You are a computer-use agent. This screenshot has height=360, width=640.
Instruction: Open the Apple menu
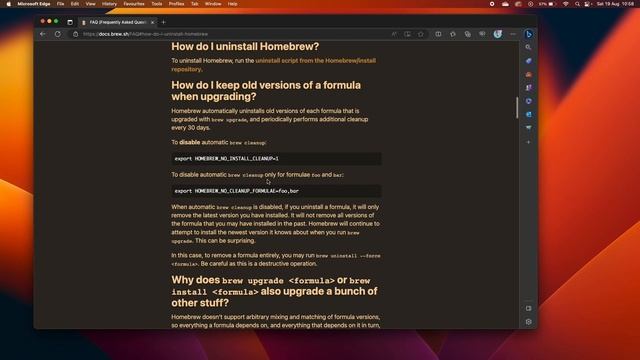click(9, 4)
